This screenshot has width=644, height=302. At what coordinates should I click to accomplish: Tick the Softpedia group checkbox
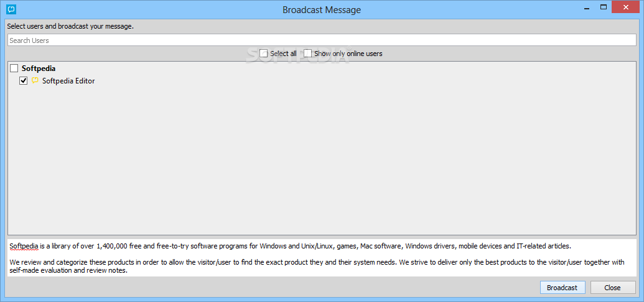14,68
